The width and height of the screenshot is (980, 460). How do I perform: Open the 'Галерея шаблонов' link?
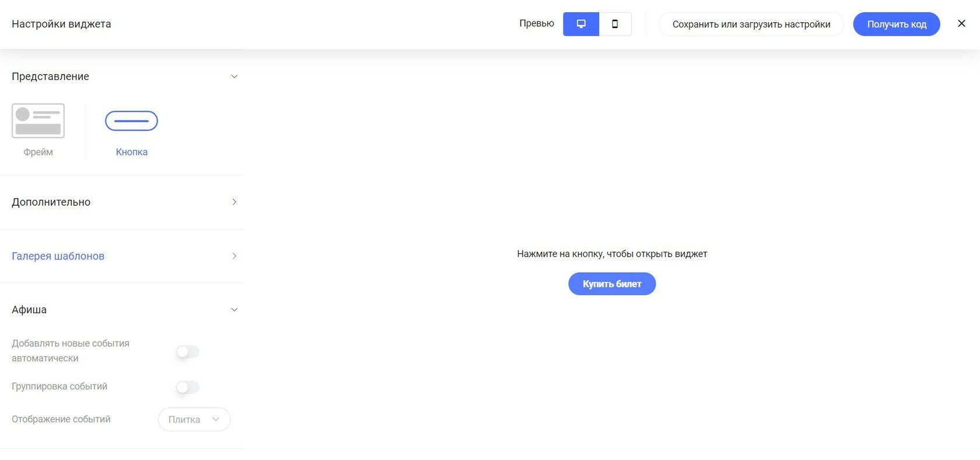[58, 256]
